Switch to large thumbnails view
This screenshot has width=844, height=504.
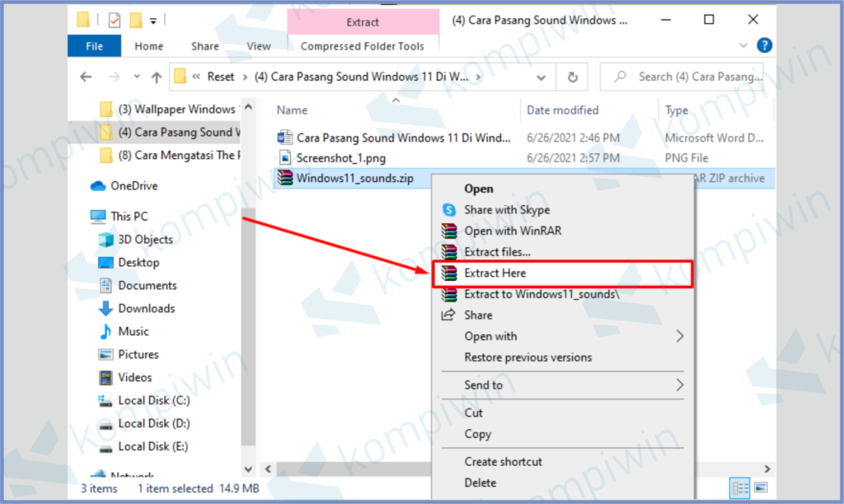[x=761, y=488]
